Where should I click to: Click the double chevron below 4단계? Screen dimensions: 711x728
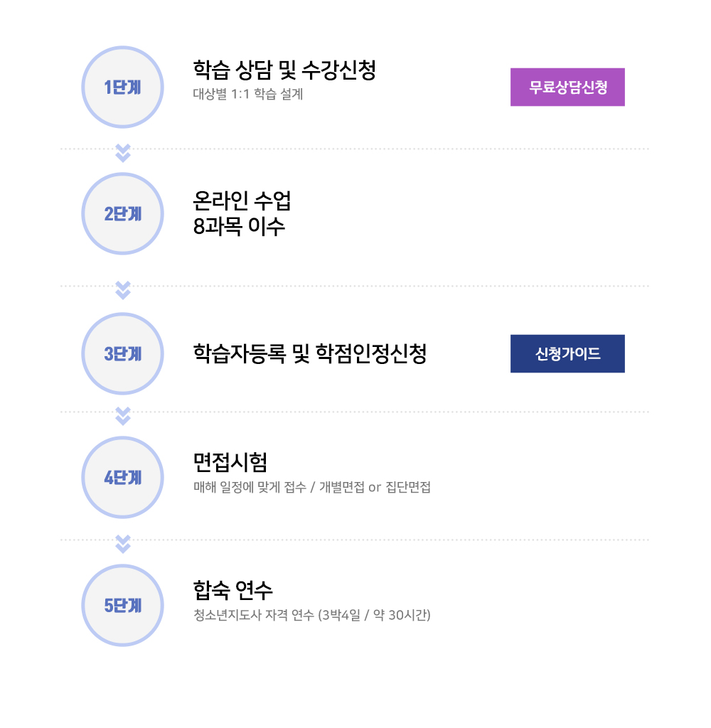pos(122,544)
